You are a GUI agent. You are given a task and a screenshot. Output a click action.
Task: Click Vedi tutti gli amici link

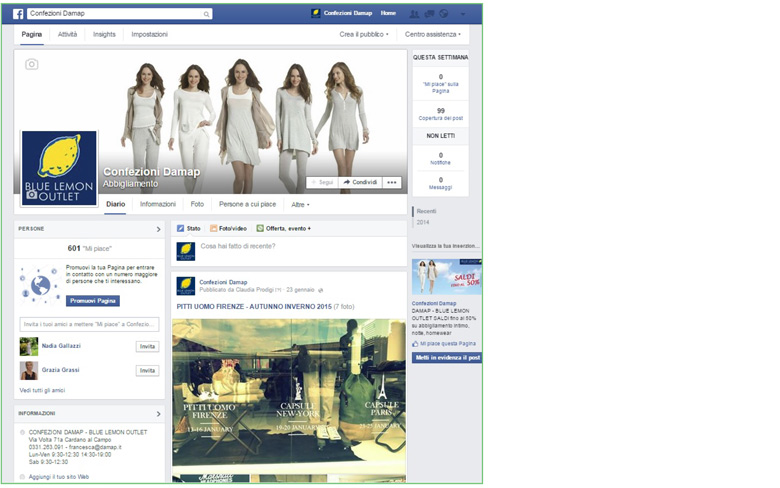click(42, 390)
